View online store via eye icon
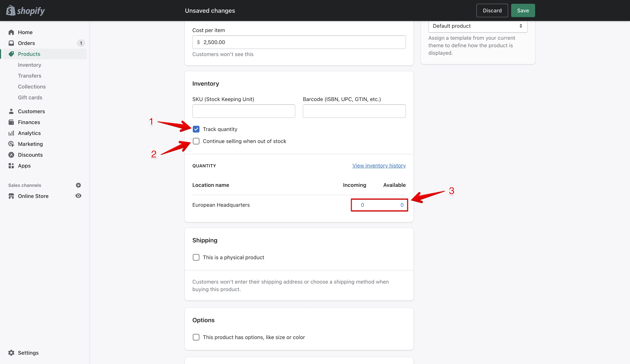The height and width of the screenshot is (364, 630). pos(78,196)
